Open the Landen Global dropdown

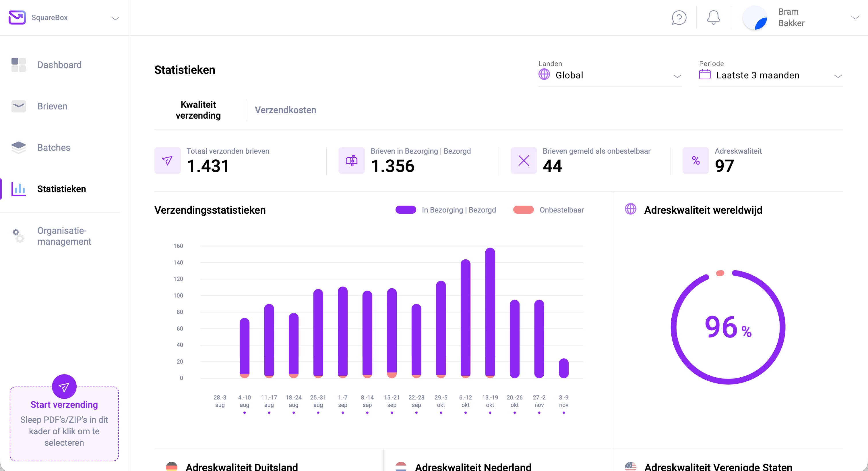(610, 75)
